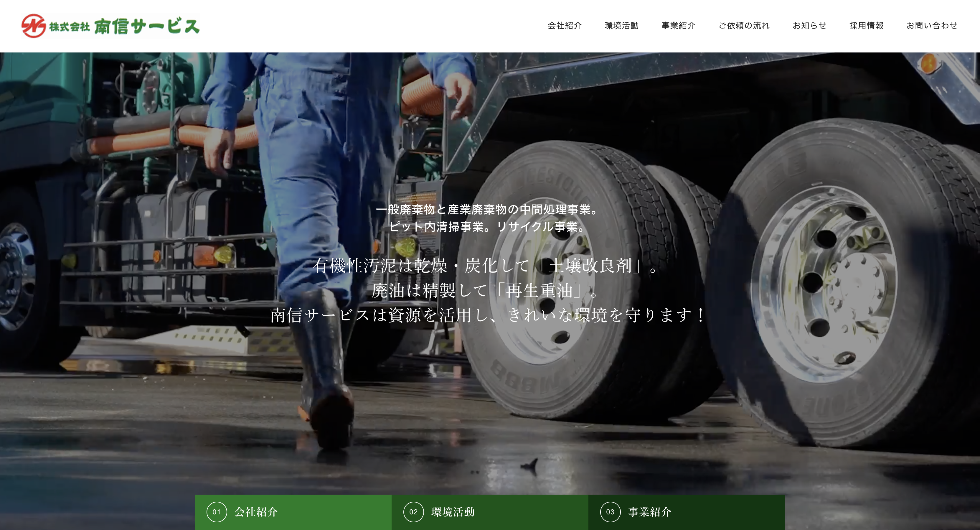Open the 会社紹介 menu in the header
The image size is (980, 530).
pyautogui.click(x=565, y=25)
